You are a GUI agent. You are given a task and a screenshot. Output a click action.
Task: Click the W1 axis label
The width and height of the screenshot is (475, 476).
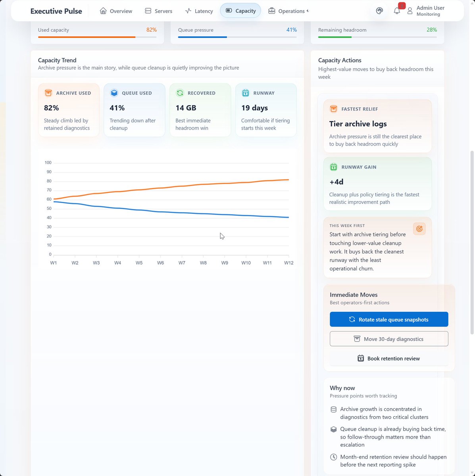click(54, 263)
